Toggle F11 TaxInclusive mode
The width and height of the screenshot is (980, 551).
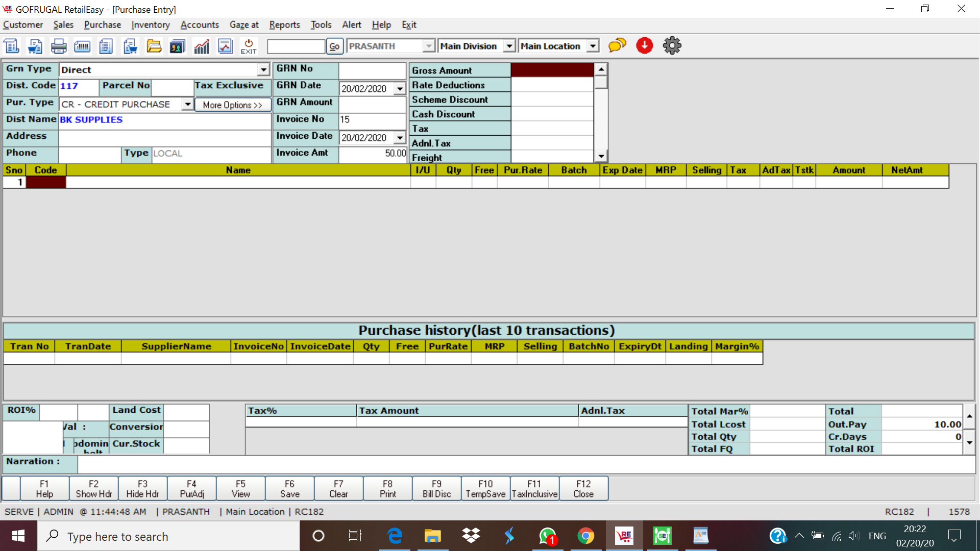[x=534, y=489]
